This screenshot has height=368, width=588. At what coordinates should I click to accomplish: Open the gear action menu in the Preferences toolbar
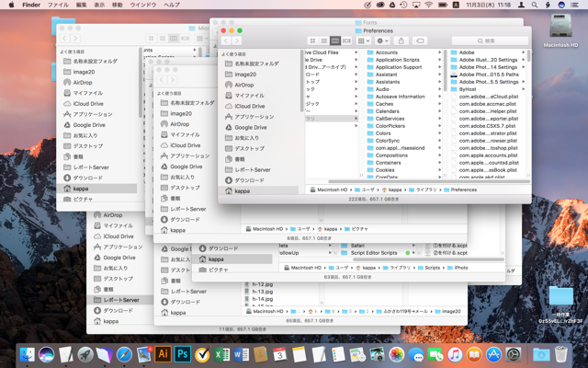(383, 40)
